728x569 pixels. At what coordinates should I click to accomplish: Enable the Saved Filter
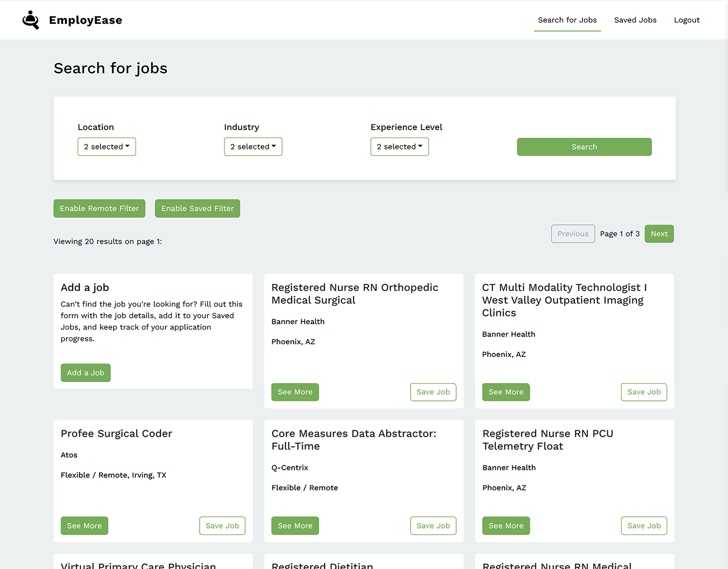197,208
